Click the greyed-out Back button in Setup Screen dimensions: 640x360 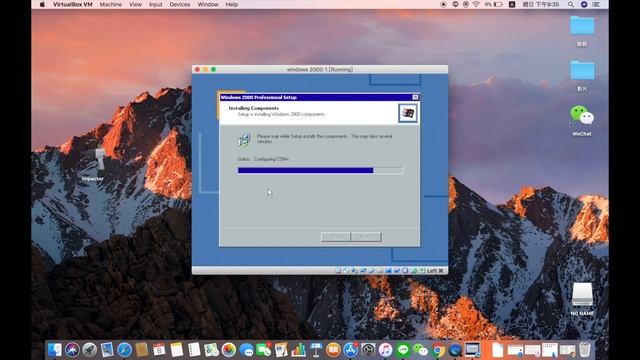point(336,237)
